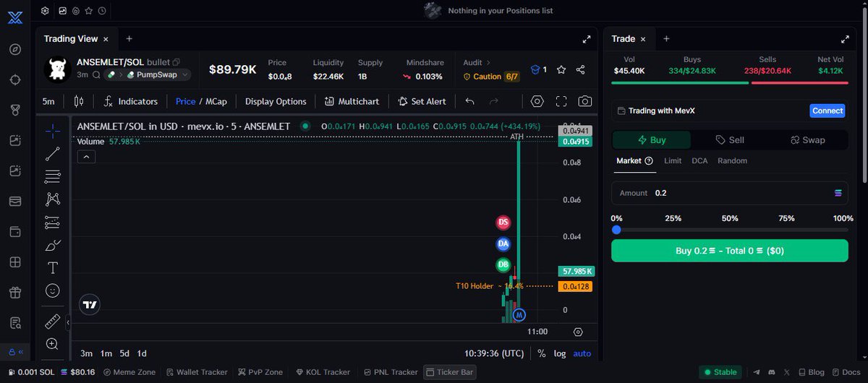Switch to the Swap tab

[808, 140]
